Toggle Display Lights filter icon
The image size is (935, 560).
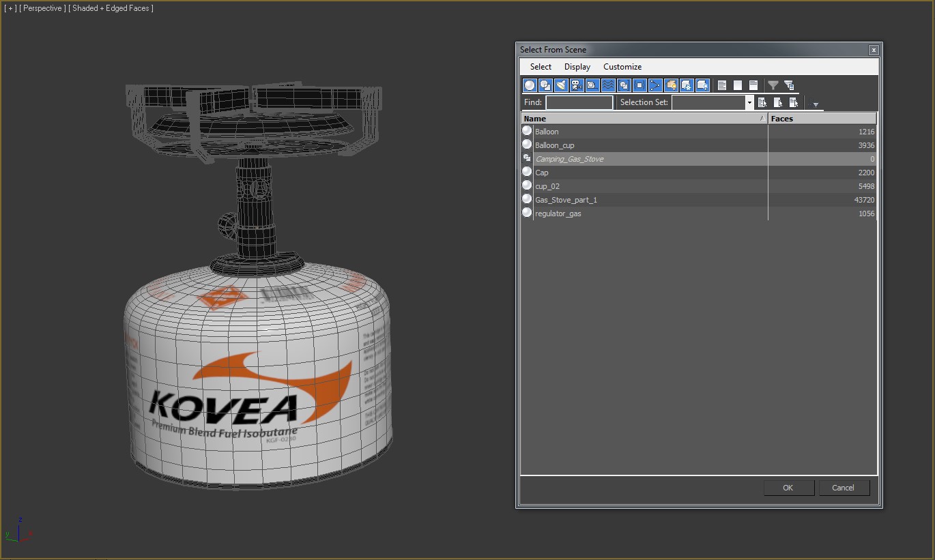[x=561, y=85]
